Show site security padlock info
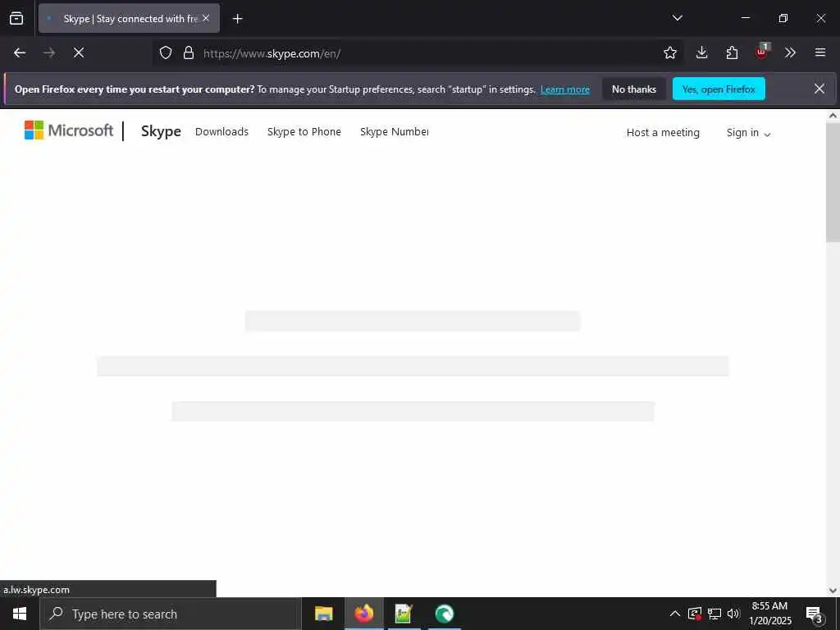 point(188,52)
